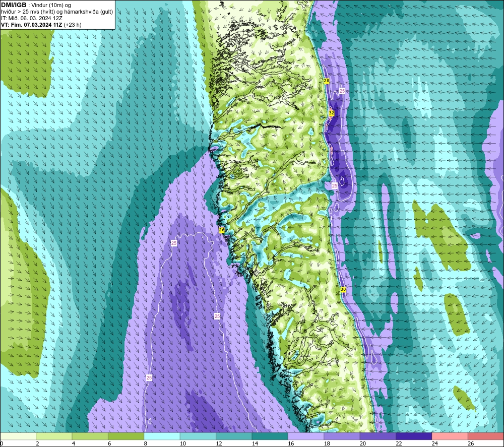The height and width of the screenshot is (447, 504).
Task: Click the scale value 8
Action: tap(146, 443)
